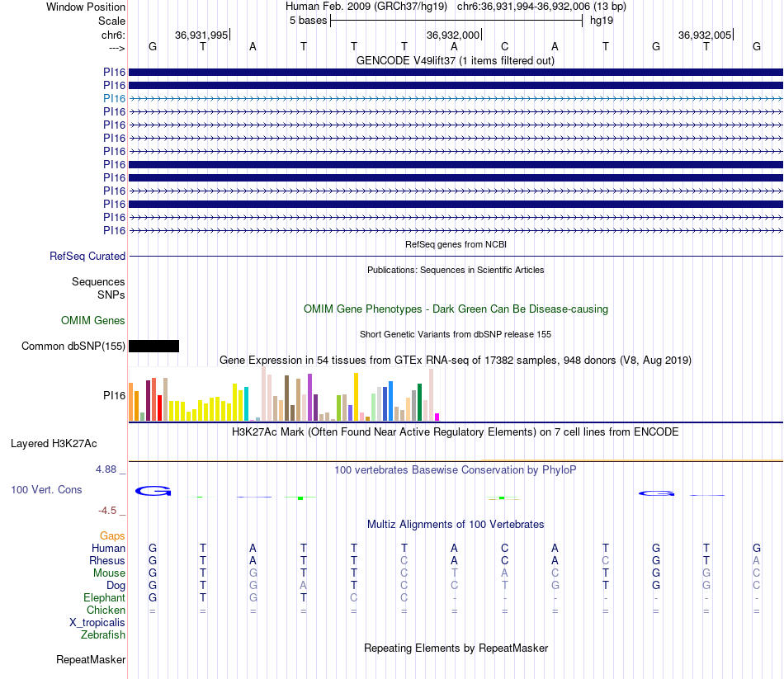
Task: Click the 4.88 PhyloP upper scale value
Action: [x=106, y=469]
